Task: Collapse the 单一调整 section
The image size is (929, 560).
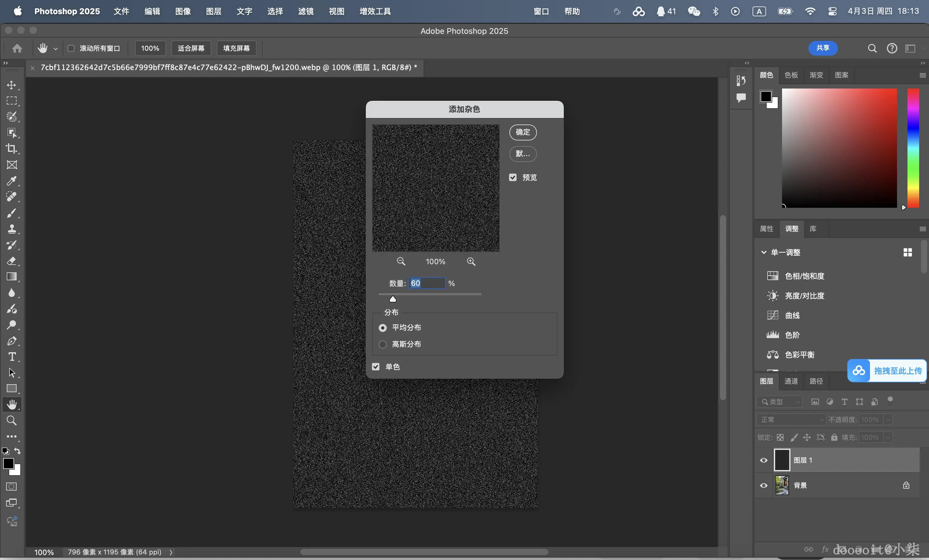Action: click(764, 252)
